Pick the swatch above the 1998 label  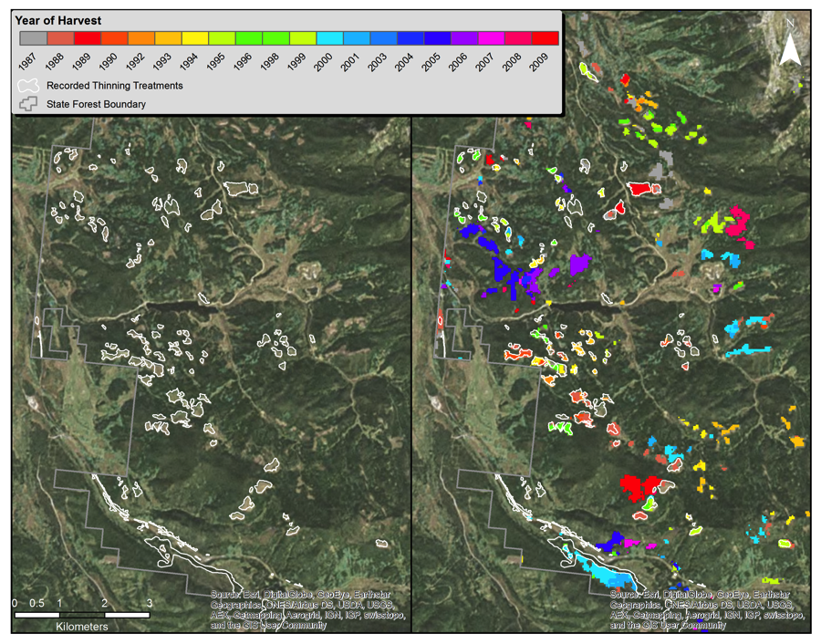(275, 38)
